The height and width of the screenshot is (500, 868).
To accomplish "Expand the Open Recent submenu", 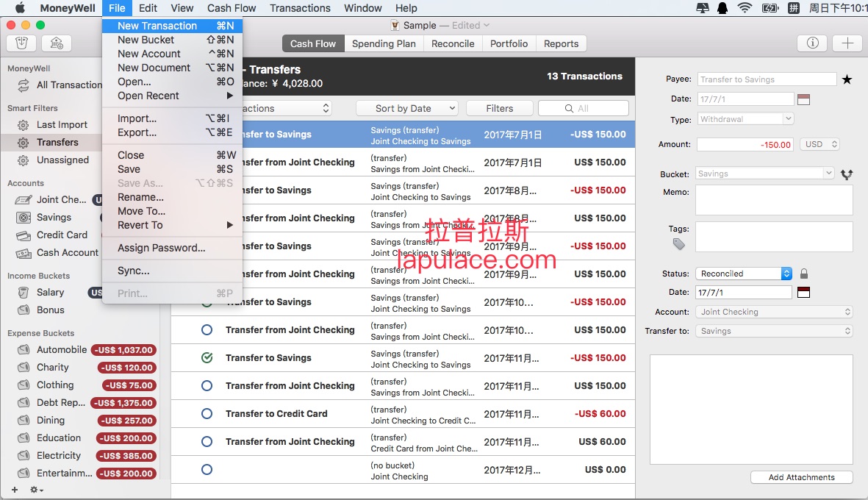I will (x=172, y=96).
